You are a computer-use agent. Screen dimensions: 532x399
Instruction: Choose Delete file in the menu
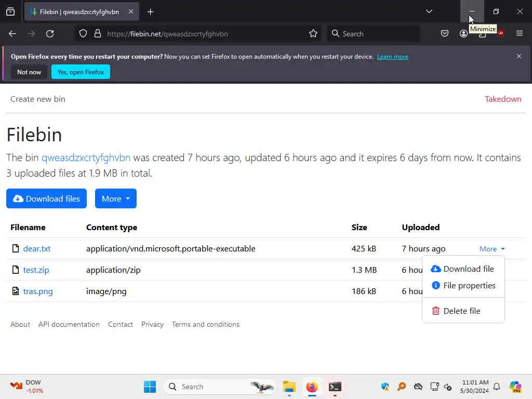click(x=456, y=311)
